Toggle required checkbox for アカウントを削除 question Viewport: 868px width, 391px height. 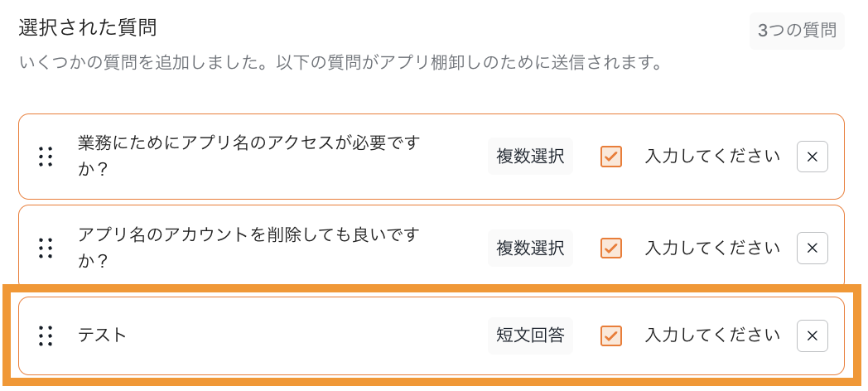click(x=611, y=248)
